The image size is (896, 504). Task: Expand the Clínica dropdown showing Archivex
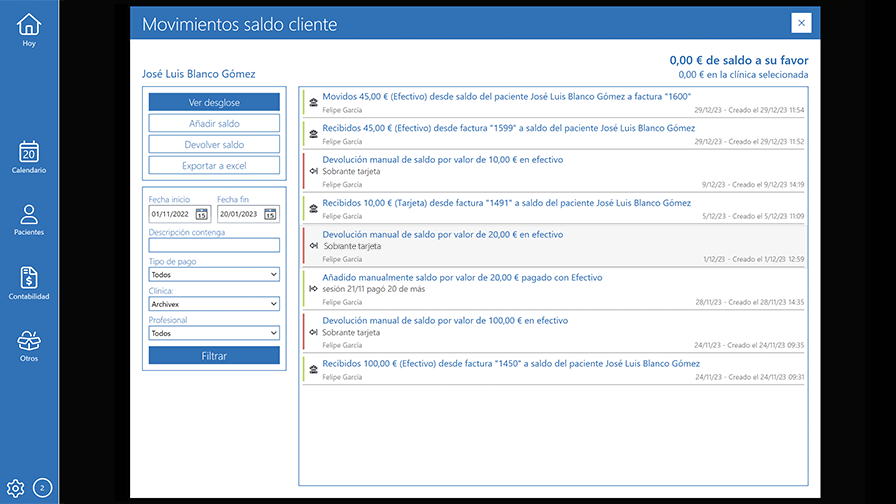214,304
